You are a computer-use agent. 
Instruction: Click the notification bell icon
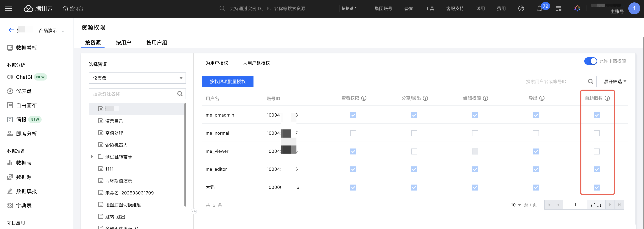(x=539, y=9)
